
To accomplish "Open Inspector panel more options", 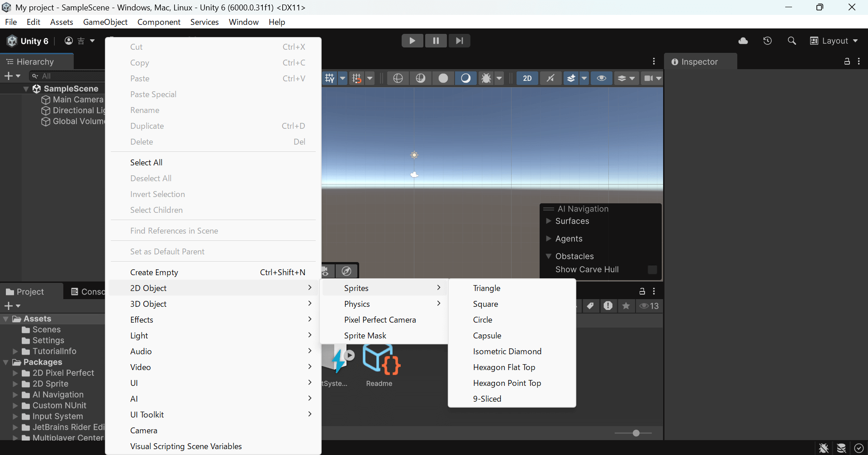I will (x=859, y=61).
